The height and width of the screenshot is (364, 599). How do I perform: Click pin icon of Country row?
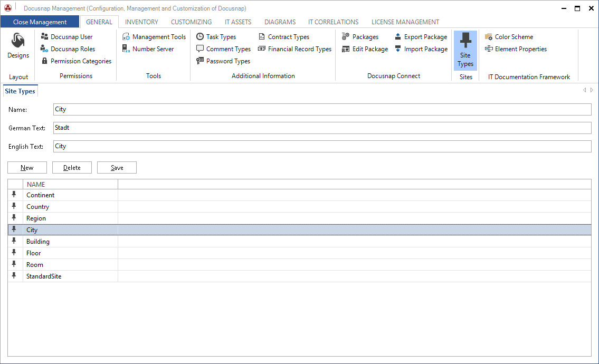click(x=14, y=206)
